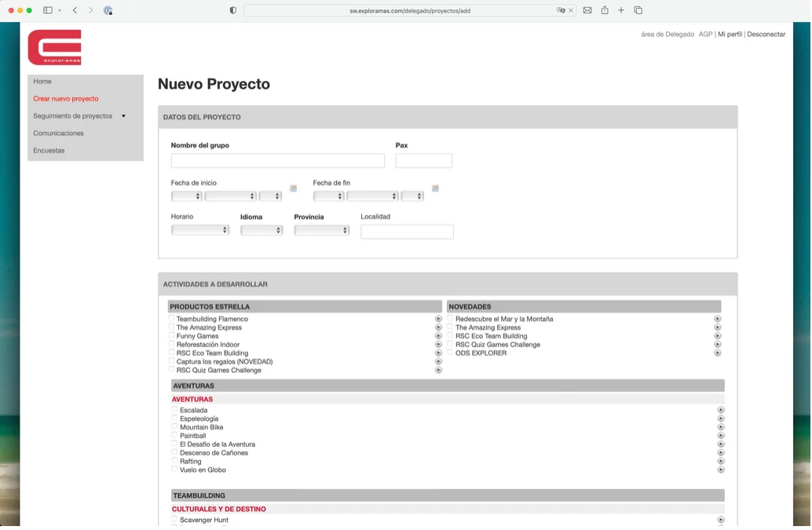The width and height of the screenshot is (812, 530).
Task: Open Encuestas in the sidebar menu
Action: [x=49, y=151]
